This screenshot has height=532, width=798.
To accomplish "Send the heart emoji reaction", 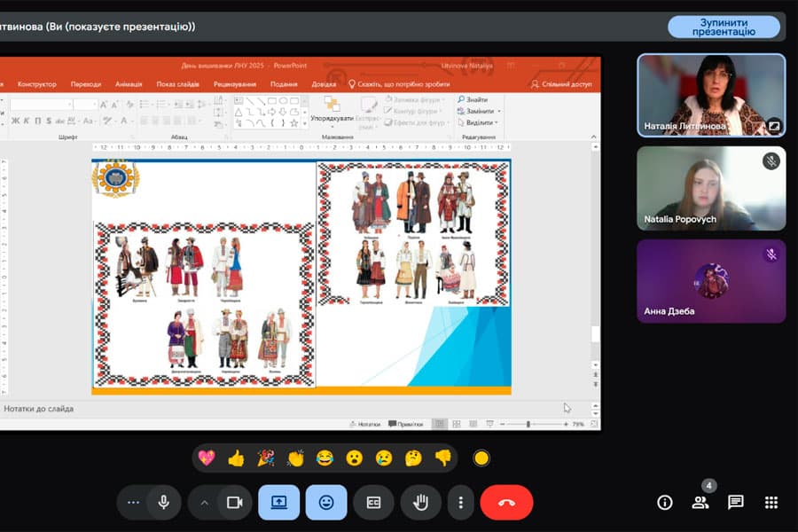I will [207, 458].
